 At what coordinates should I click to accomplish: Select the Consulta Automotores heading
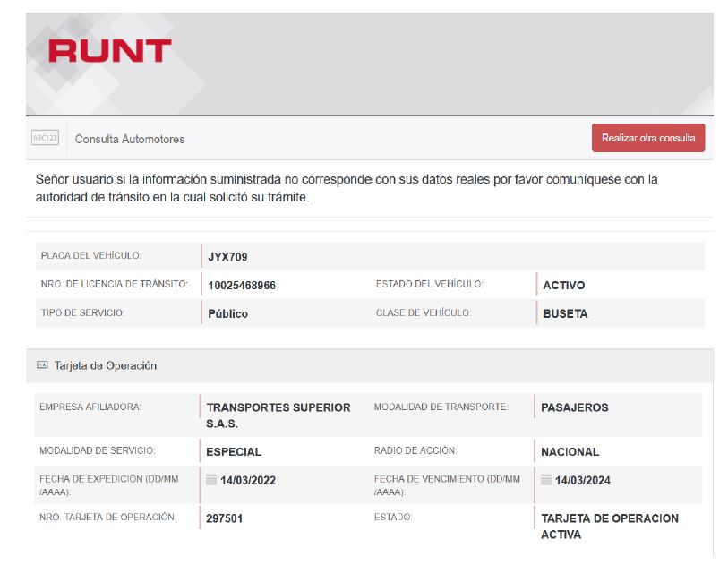(x=130, y=139)
